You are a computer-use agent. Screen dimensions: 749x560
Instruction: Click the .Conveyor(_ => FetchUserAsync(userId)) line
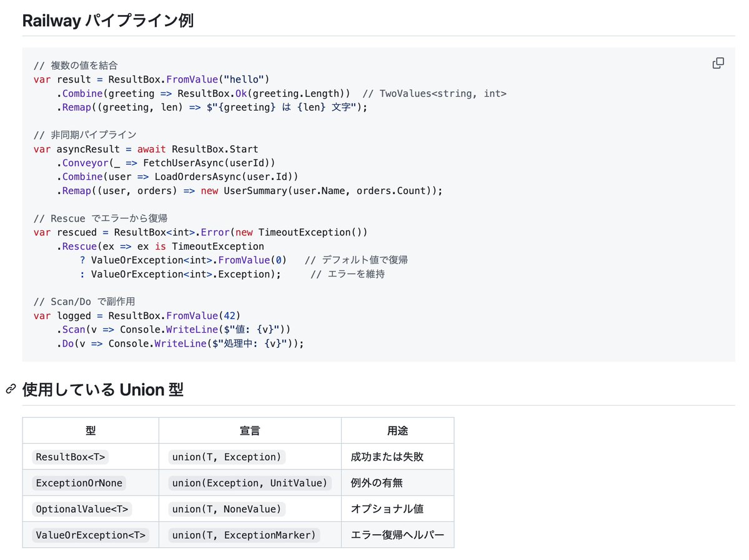166,163
